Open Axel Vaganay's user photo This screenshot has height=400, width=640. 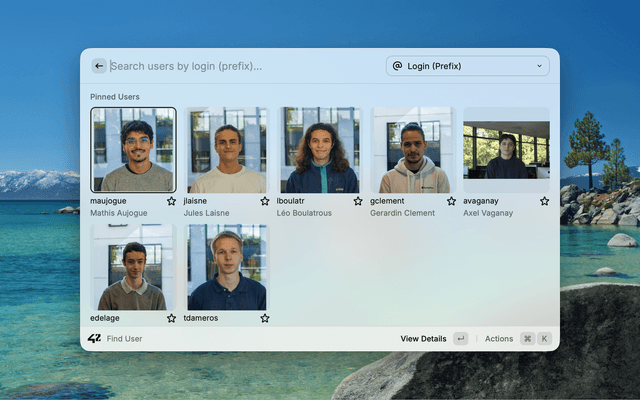coord(506,150)
